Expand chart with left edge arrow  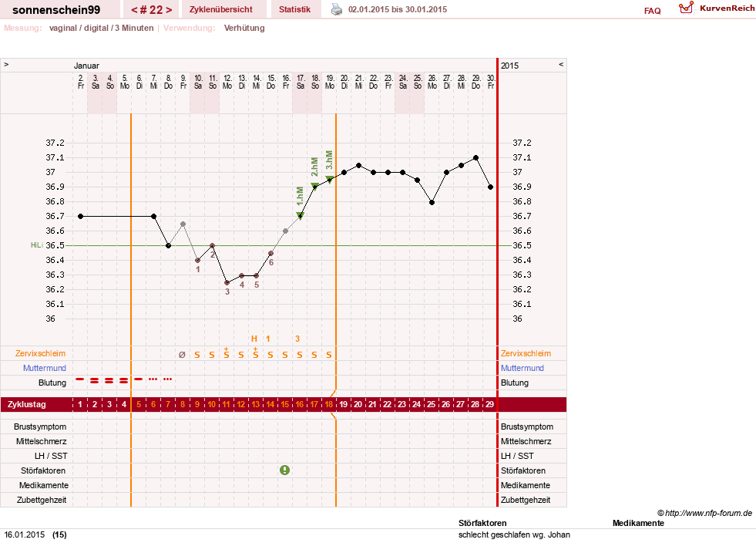[6, 64]
